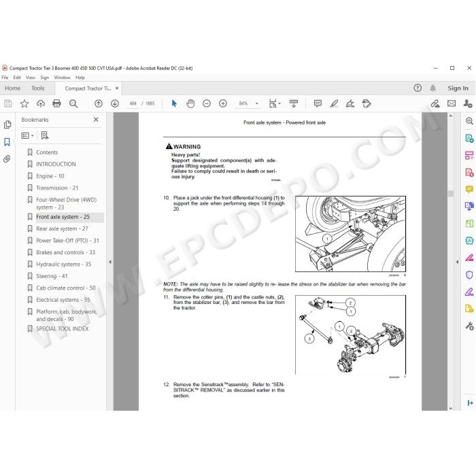Click the Save file icon
The image size is (476, 476).
pyautogui.click(x=8, y=103)
